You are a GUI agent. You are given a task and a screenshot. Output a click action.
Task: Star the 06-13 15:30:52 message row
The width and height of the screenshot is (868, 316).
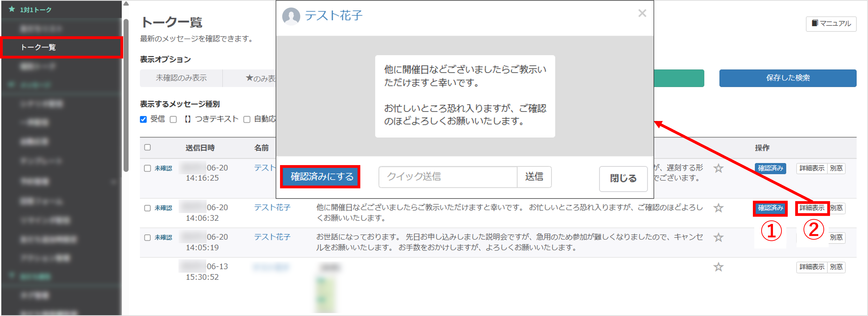pos(718,267)
